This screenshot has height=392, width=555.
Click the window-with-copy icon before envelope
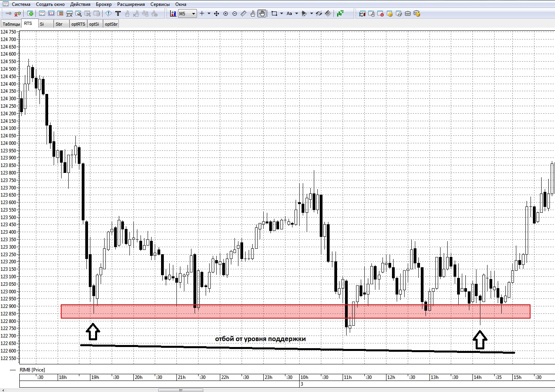coord(399,14)
